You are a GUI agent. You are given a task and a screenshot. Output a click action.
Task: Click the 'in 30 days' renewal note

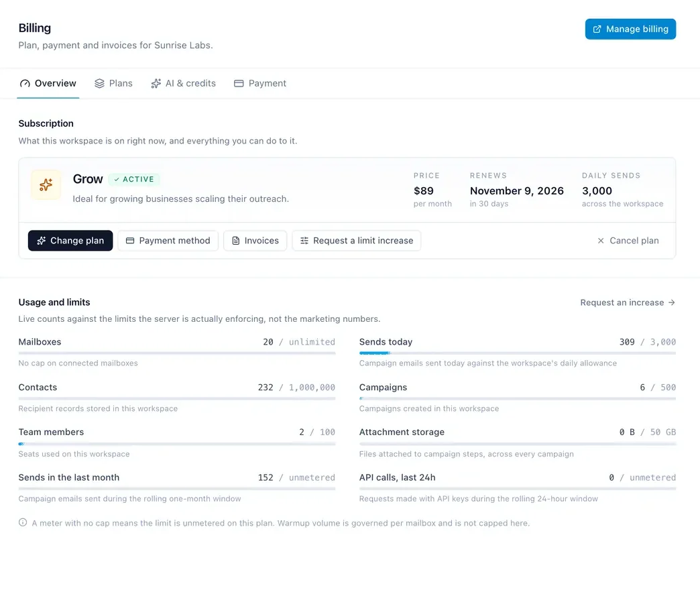pyautogui.click(x=489, y=204)
